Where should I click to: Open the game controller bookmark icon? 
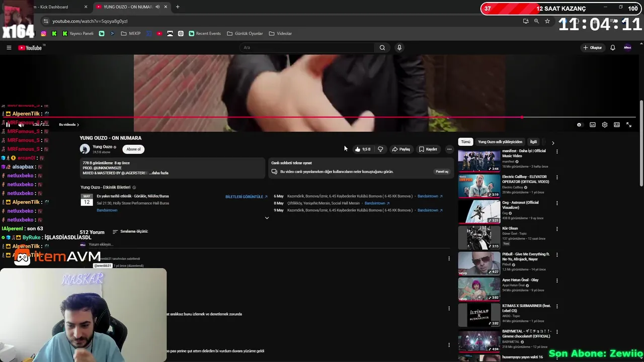coord(170,34)
